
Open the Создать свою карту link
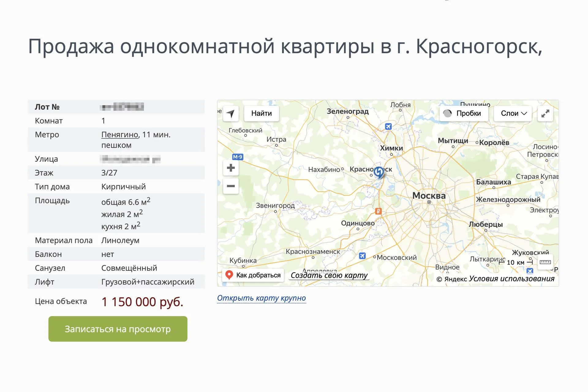[329, 275]
